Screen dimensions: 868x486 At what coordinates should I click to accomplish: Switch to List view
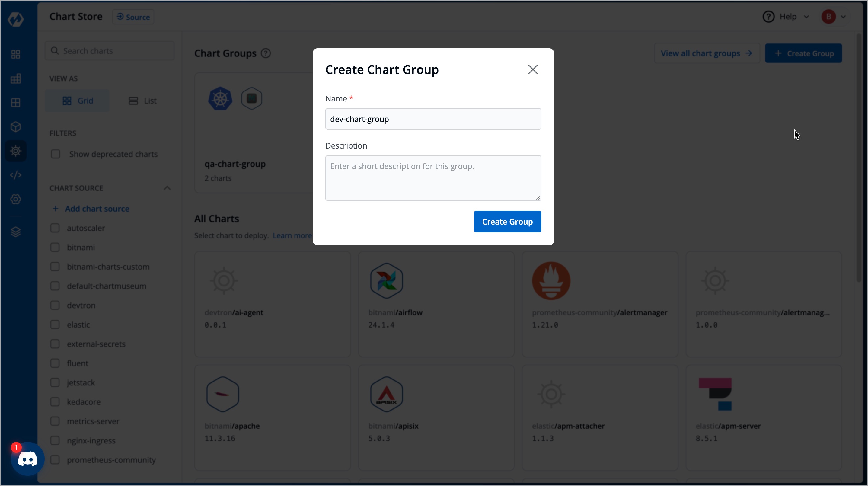(143, 101)
